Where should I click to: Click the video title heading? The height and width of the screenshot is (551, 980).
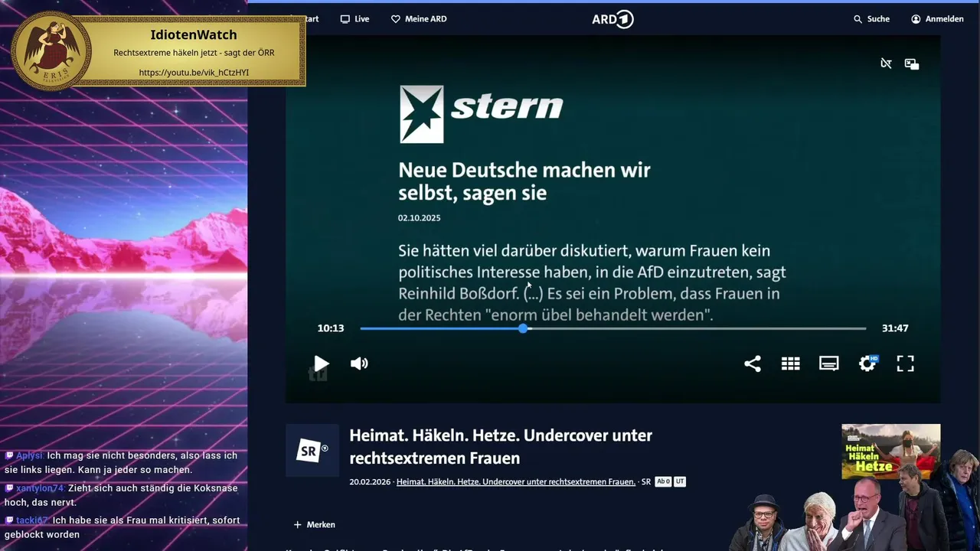pyautogui.click(x=501, y=447)
